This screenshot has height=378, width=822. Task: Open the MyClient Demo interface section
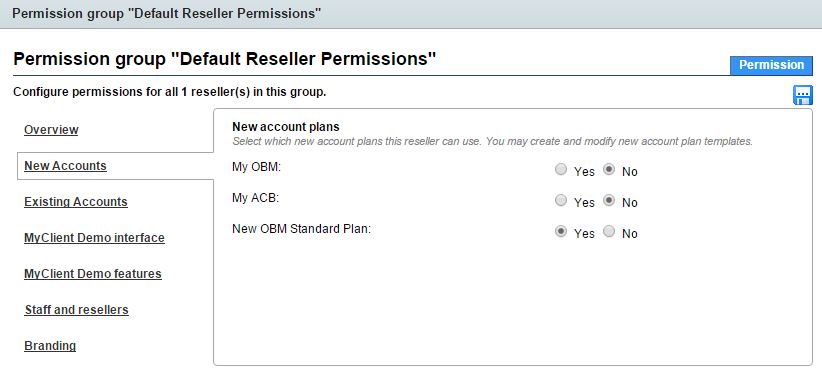click(x=94, y=238)
